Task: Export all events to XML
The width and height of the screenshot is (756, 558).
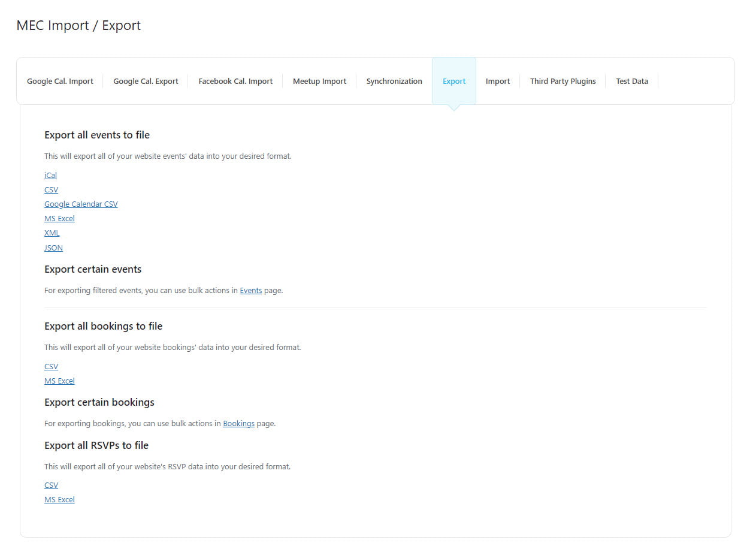Action: click(x=52, y=233)
